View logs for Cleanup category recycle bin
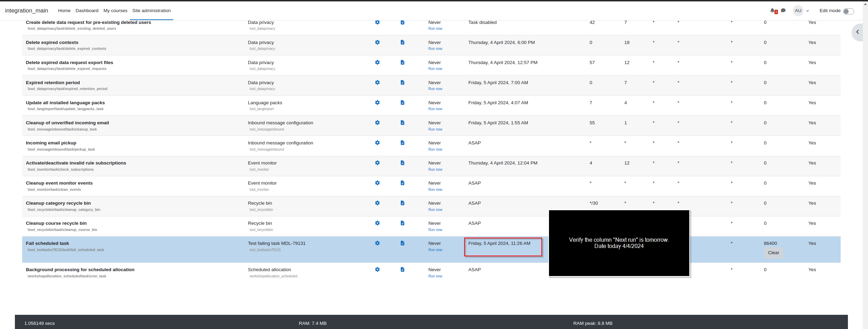Screen dimensions: 868x329 pos(402,203)
